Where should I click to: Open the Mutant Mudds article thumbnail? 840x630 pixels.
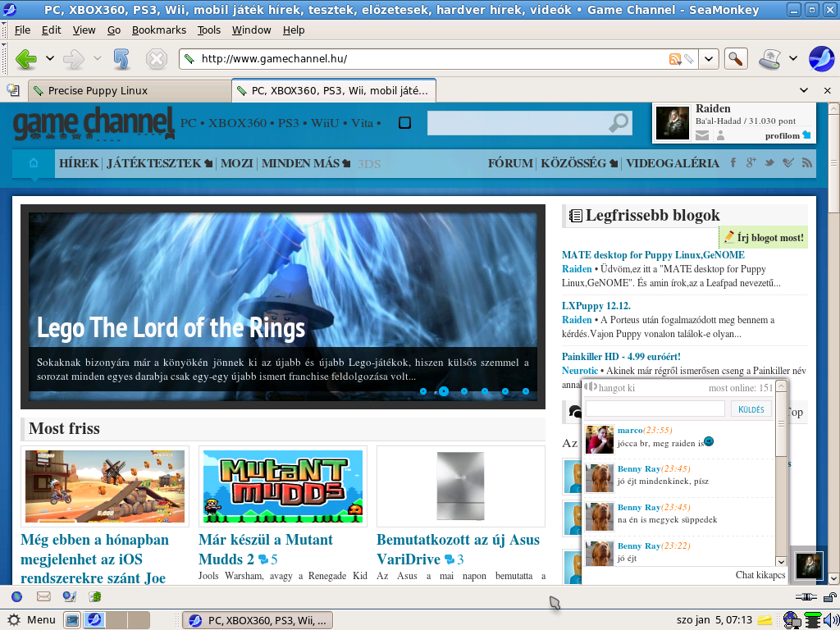282,486
